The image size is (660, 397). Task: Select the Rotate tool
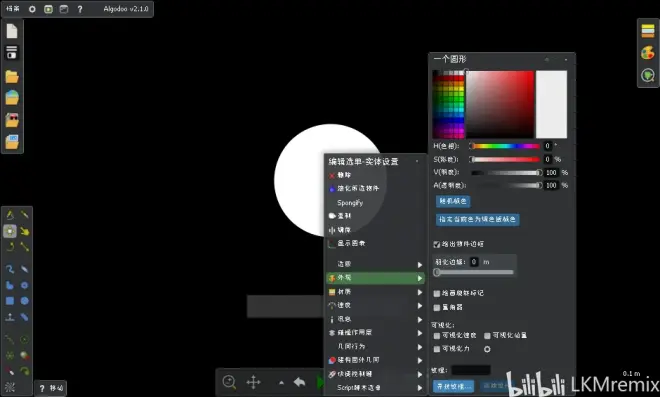point(10,247)
